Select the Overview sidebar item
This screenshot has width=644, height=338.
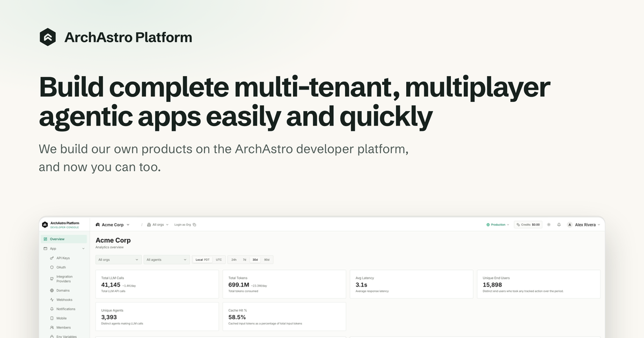pyautogui.click(x=64, y=239)
